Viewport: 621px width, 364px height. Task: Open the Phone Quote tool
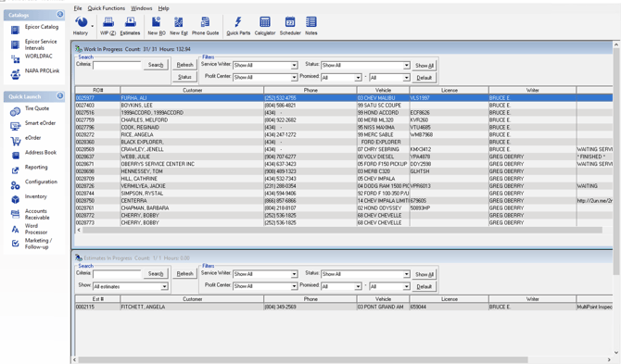coord(205,26)
